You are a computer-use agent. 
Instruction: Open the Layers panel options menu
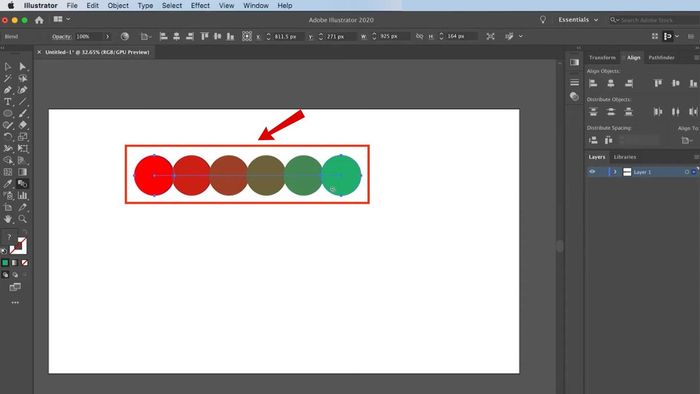(696, 157)
